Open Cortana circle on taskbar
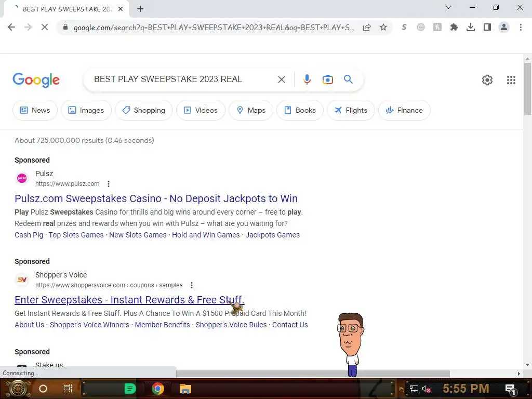 (43, 389)
